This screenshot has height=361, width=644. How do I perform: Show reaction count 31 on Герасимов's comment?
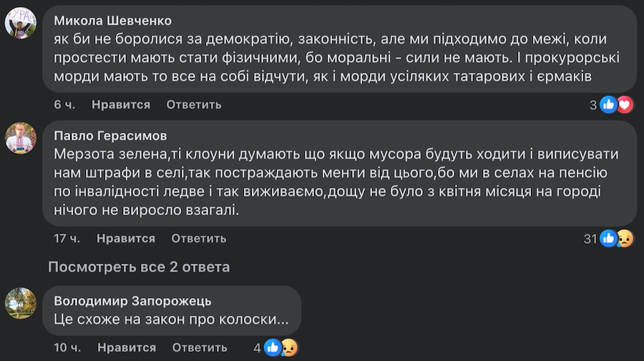point(590,238)
